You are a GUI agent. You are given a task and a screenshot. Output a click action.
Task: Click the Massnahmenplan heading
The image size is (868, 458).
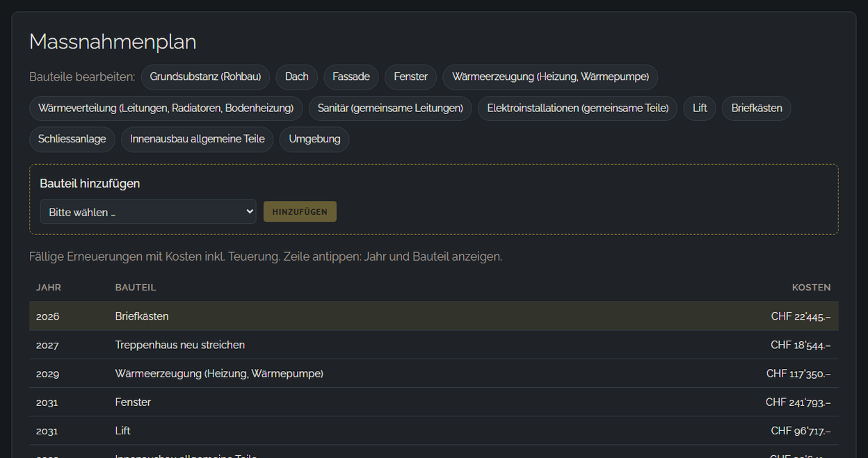(x=113, y=42)
